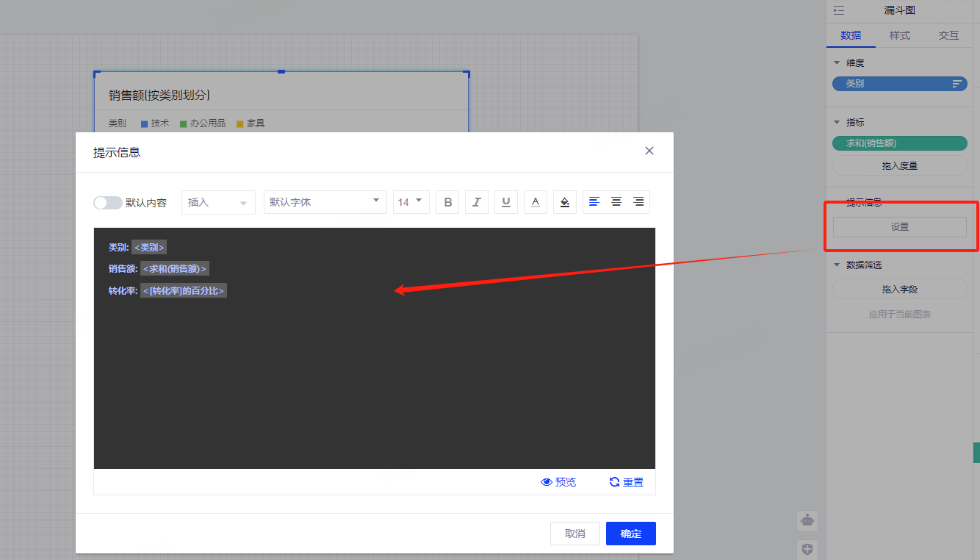Image resolution: width=980 pixels, height=560 pixels.
Task: Open the 插入 dropdown
Action: click(218, 202)
